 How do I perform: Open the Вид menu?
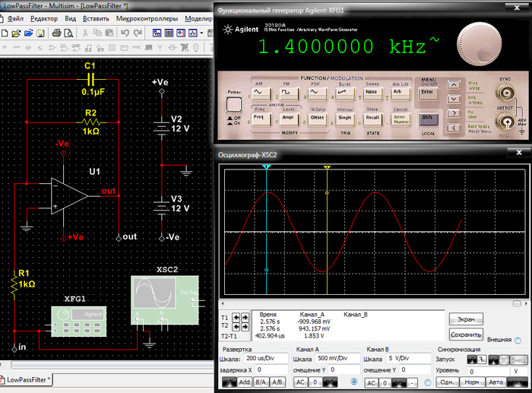pos(70,19)
